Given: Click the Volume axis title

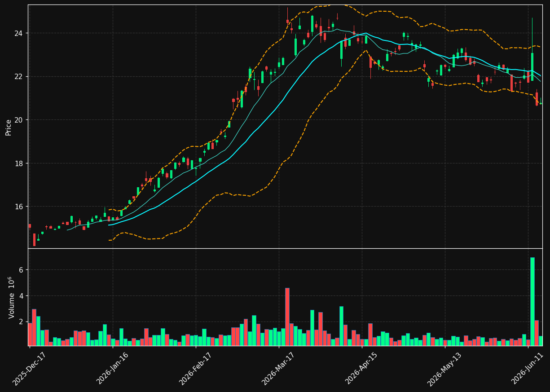Looking at the screenshot, I should click(12, 297).
